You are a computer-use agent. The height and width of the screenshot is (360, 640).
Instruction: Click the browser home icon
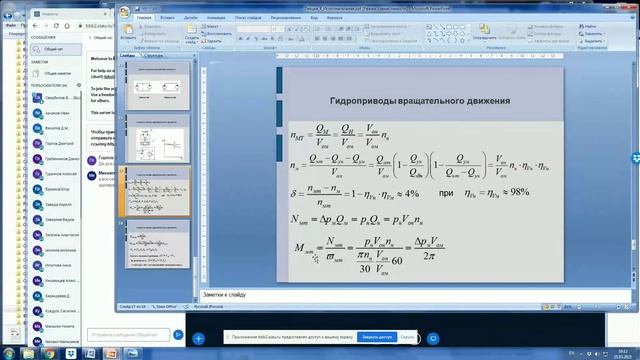pos(67,26)
